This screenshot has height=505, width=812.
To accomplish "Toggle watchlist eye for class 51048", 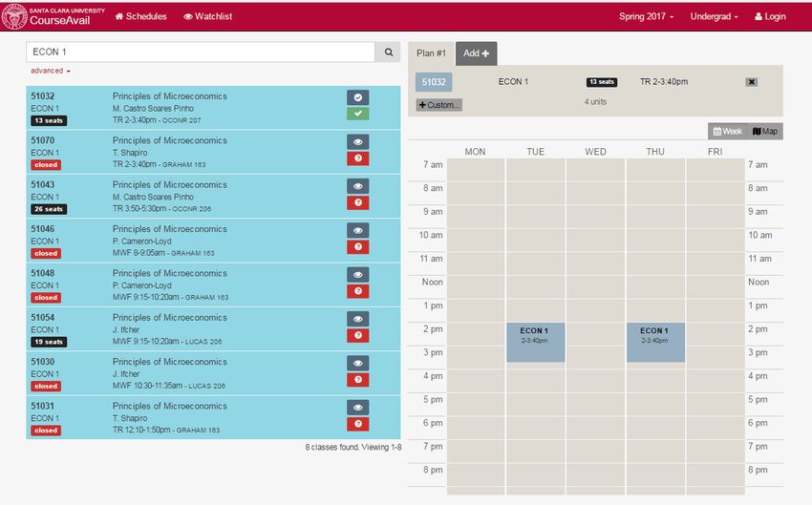I will point(358,275).
